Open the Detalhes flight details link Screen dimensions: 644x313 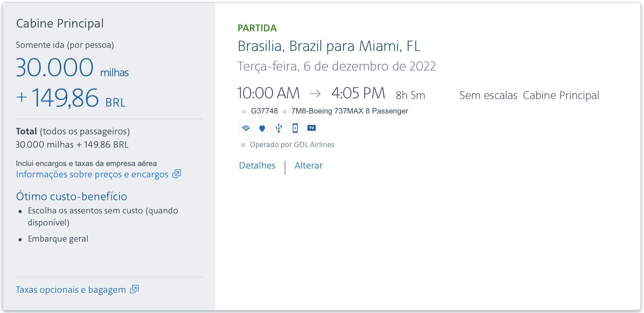pyautogui.click(x=257, y=165)
